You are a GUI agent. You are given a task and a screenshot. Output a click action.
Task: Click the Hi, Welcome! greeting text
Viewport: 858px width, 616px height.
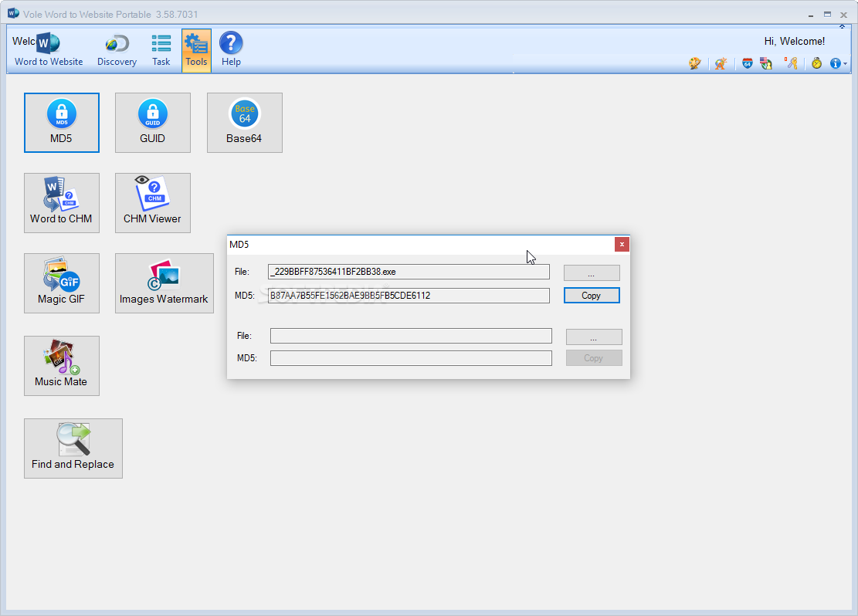pyautogui.click(x=795, y=42)
